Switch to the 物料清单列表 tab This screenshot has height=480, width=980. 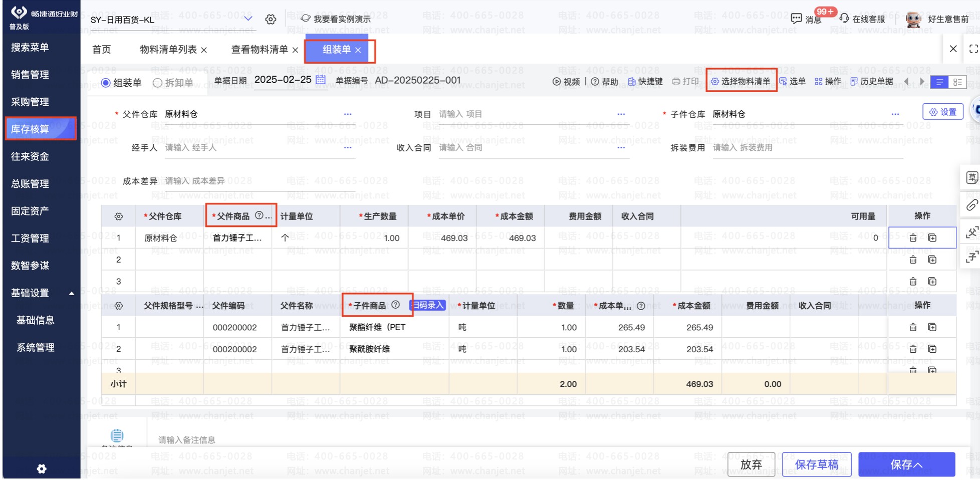click(168, 50)
